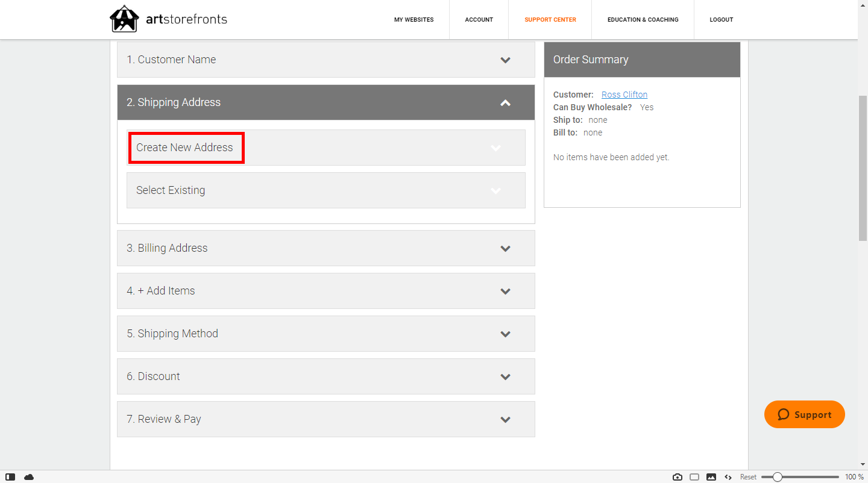Click the cloud sync icon in status bar
This screenshot has width=868, height=483.
pyautogui.click(x=29, y=477)
